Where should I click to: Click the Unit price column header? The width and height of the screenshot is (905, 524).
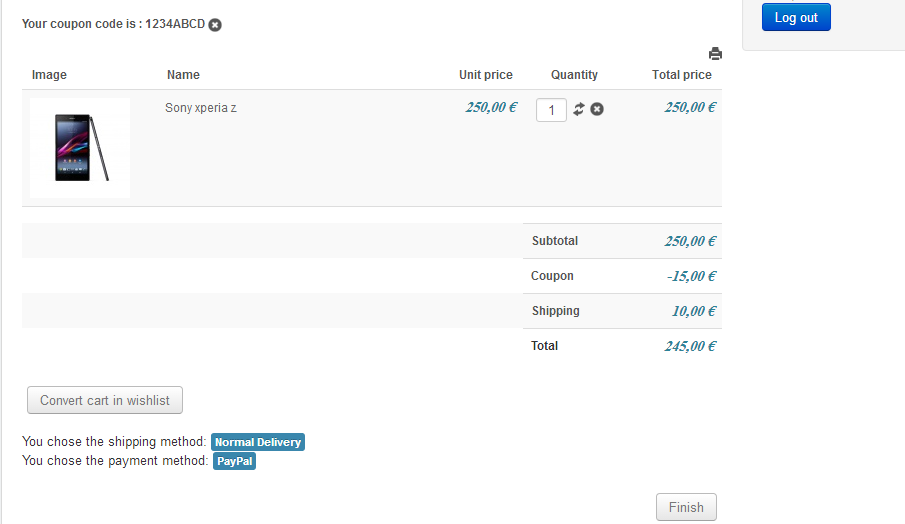click(486, 75)
